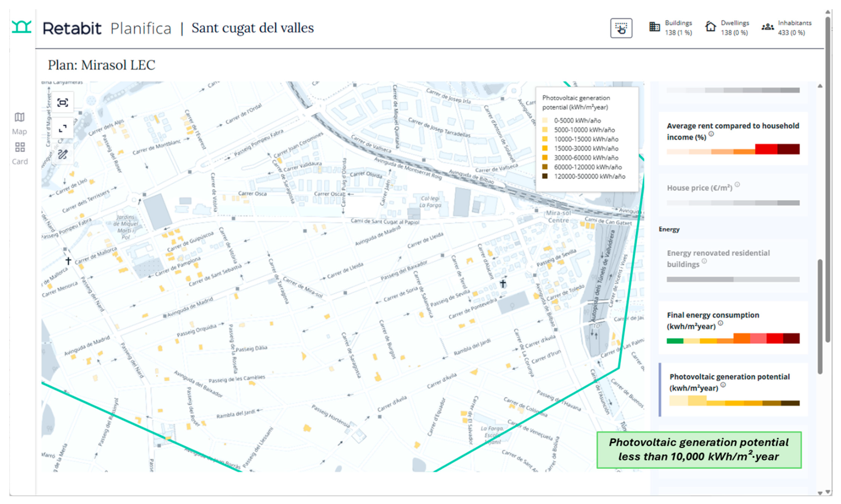Click darkest red rent color bar segment

coord(788,150)
